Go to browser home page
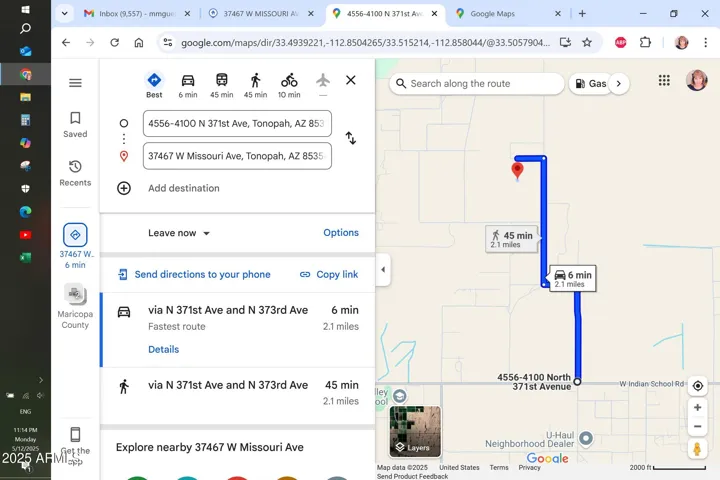 coord(139,43)
